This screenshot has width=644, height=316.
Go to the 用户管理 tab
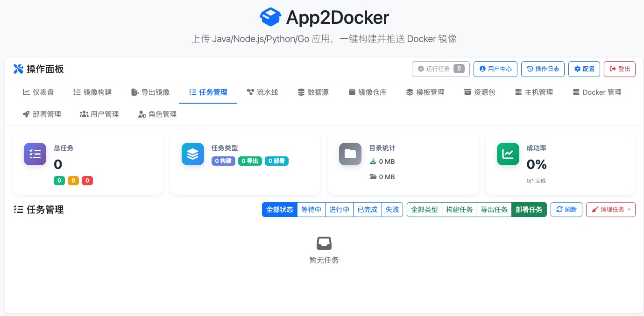(99, 114)
